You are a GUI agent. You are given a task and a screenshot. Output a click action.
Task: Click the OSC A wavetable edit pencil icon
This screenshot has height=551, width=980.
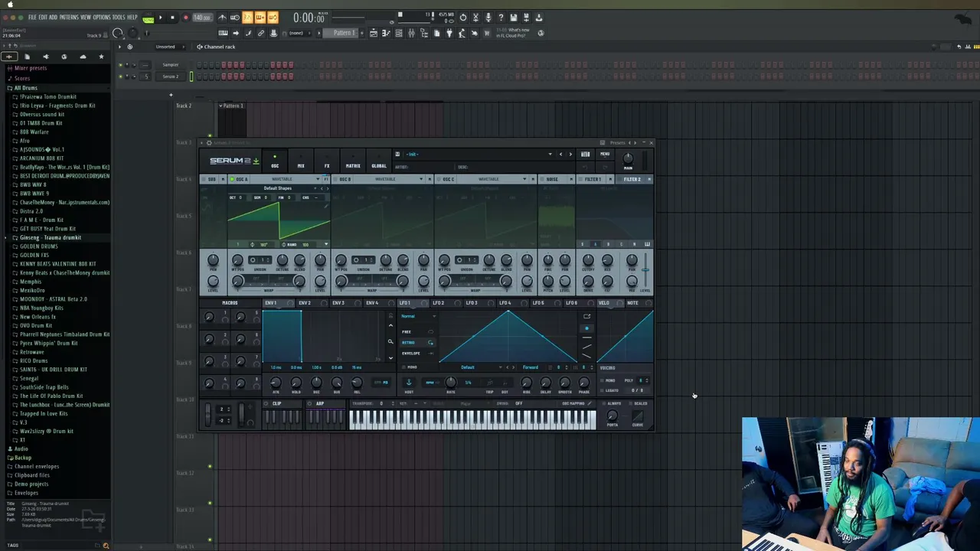click(326, 206)
